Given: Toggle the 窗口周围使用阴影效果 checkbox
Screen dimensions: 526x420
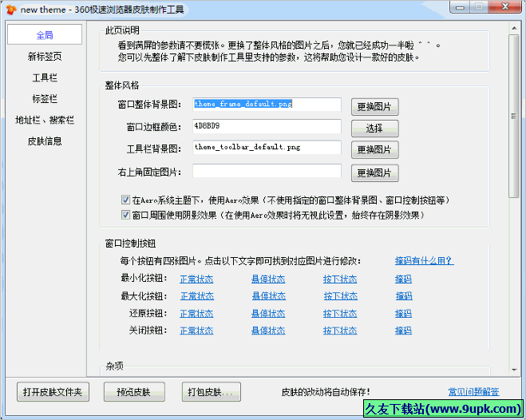Looking at the screenshot, I should coord(125,215).
